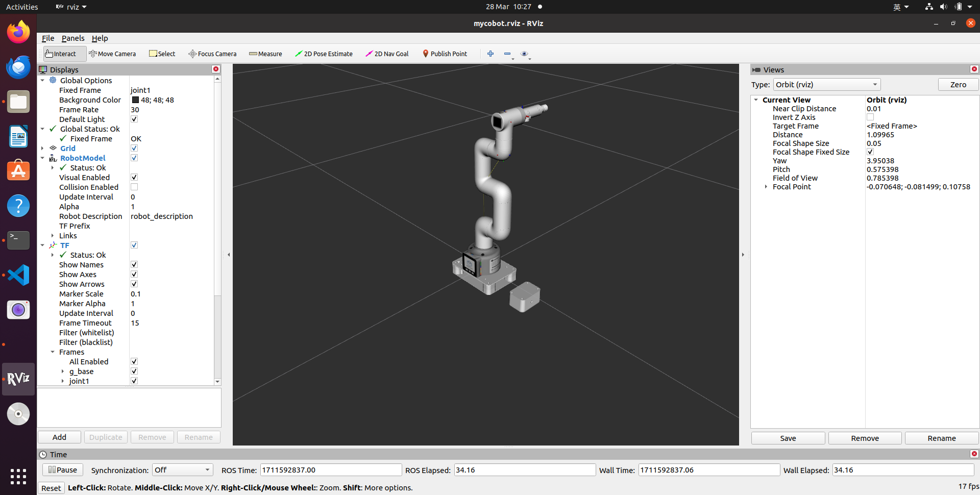The height and width of the screenshot is (495, 980).
Task: Click the Reset button
Action: (x=51, y=488)
